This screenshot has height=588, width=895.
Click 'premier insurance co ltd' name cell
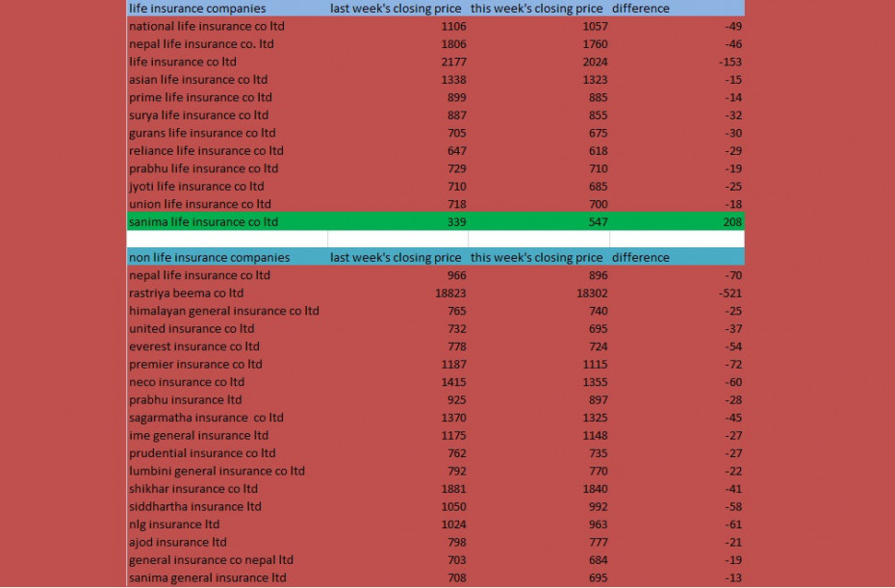226,363
